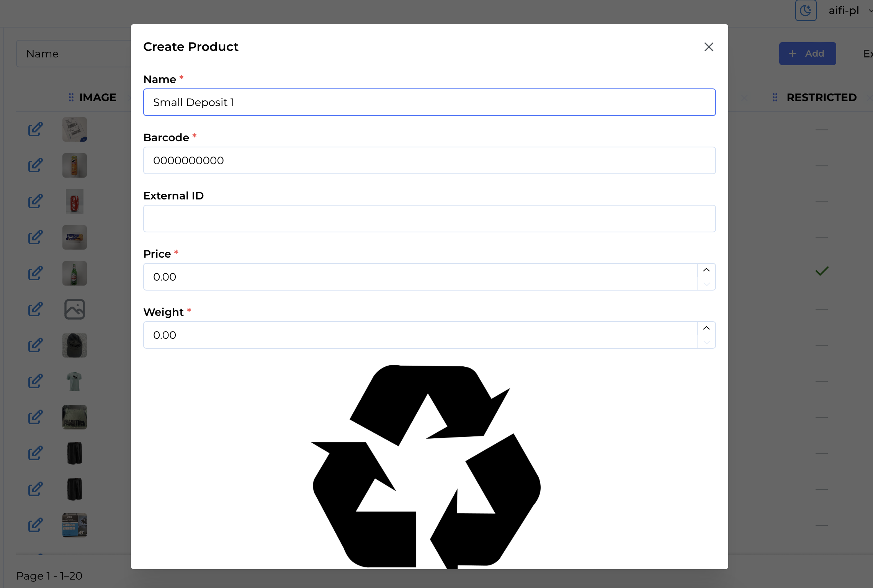The height and width of the screenshot is (588, 873).
Task: Close the Create Product dialog
Action: click(x=709, y=47)
